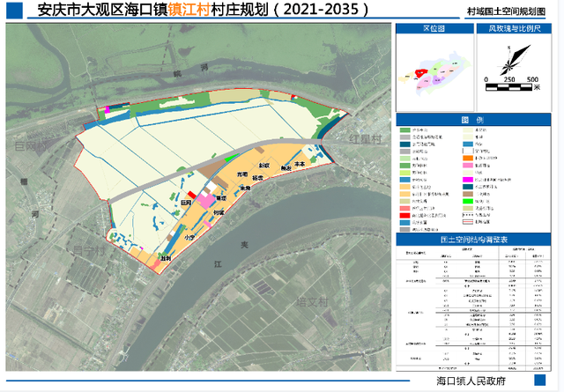Click the magenta swatch in the legend
564x392 pixels.
tap(468, 180)
